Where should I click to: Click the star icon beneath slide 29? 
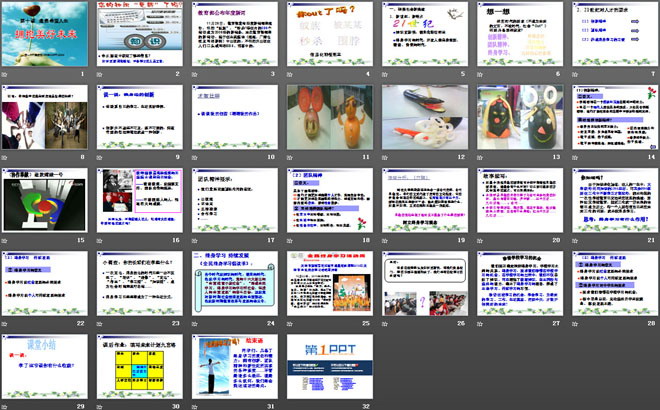[6, 406]
